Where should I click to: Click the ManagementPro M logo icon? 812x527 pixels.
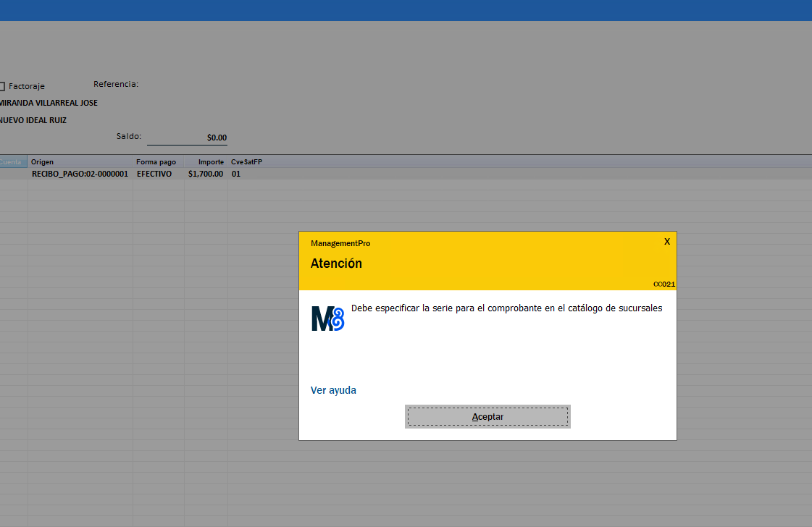[327, 319]
